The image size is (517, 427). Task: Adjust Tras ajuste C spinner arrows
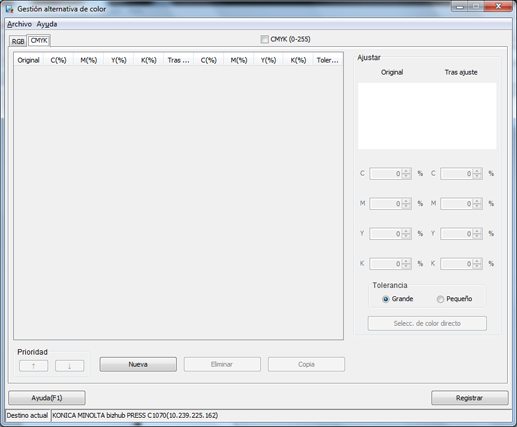coord(477,174)
